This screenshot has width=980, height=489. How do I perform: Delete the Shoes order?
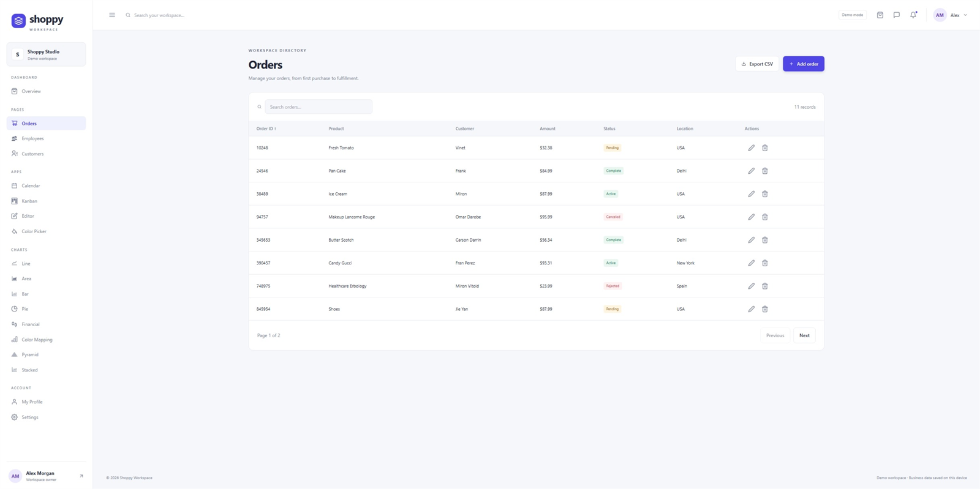[x=765, y=309]
